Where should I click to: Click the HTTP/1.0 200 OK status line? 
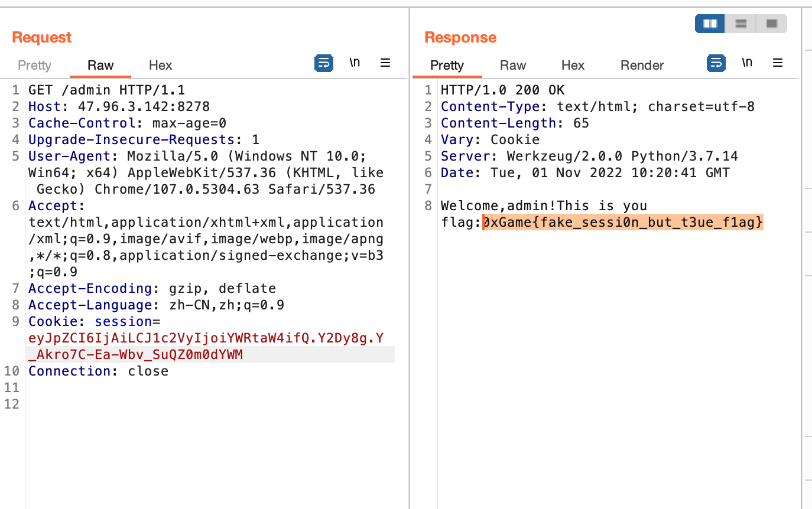pos(503,90)
